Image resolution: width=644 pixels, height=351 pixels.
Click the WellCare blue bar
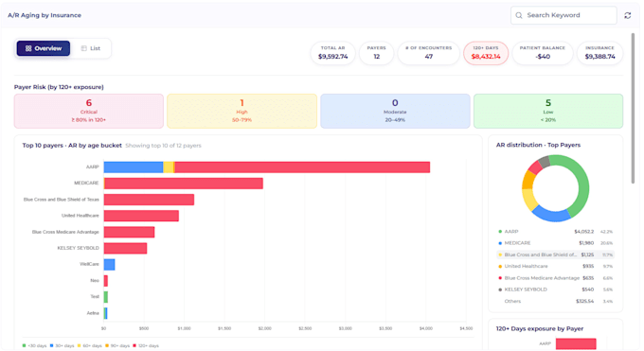[109, 264]
